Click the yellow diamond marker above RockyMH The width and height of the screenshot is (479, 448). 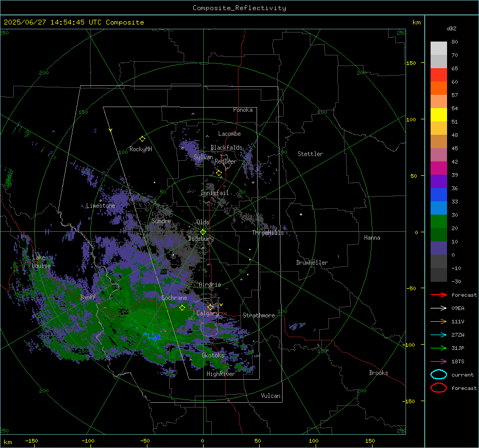coord(142,139)
